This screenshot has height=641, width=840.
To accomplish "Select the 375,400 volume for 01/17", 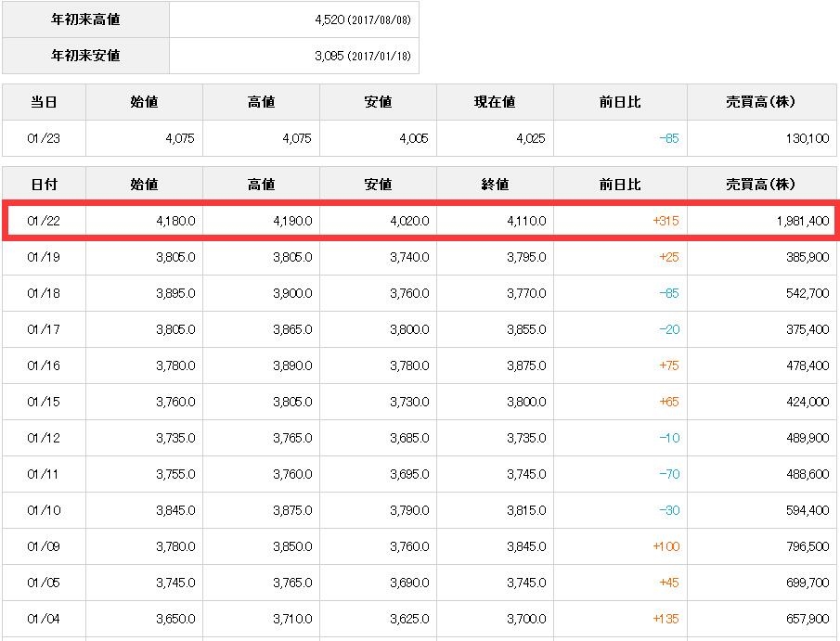I will (x=806, y=329).
